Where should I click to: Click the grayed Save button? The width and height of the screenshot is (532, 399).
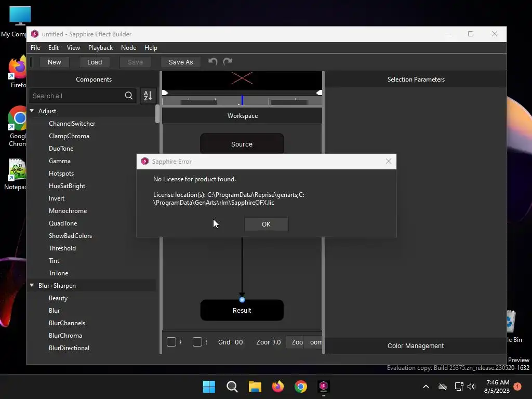tap(135, 62)
